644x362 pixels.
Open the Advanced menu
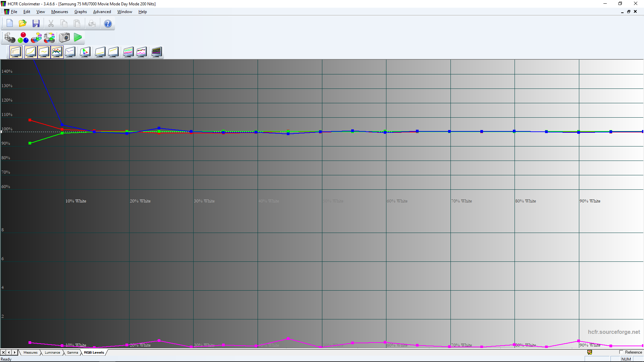coord(102,12)
